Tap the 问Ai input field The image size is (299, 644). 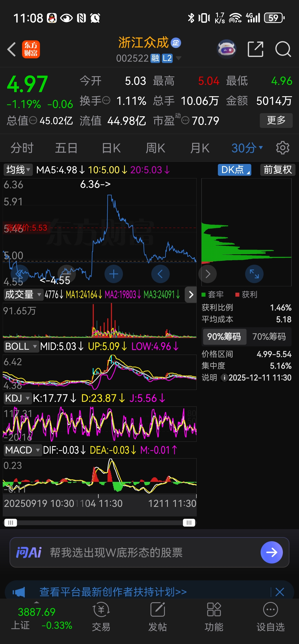click(149, 552)
